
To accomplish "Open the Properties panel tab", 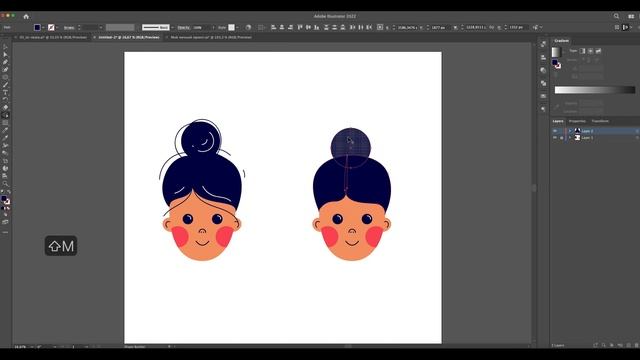I will tap(577, 121).
